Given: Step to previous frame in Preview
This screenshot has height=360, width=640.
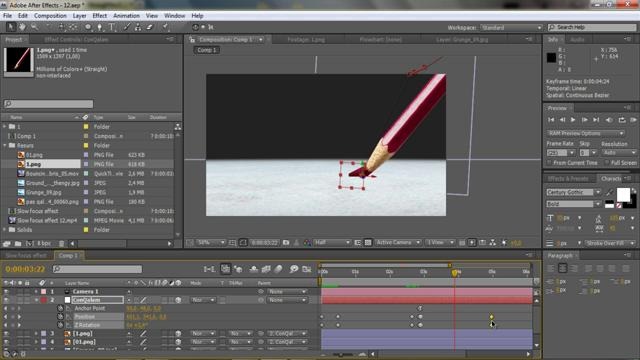Looking at the screenshot, I should click(562, 120).
